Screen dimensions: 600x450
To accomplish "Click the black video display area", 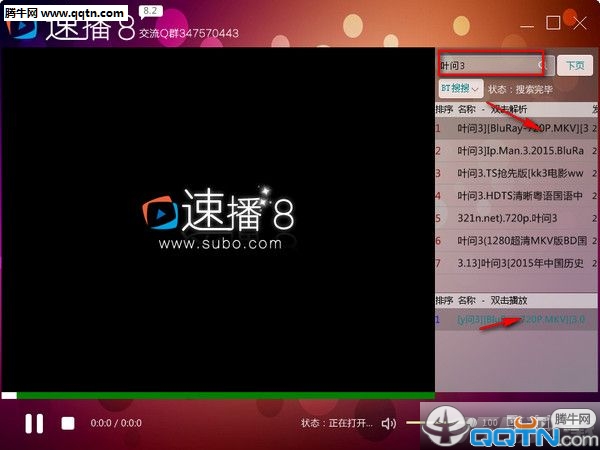I will (217, 219).
